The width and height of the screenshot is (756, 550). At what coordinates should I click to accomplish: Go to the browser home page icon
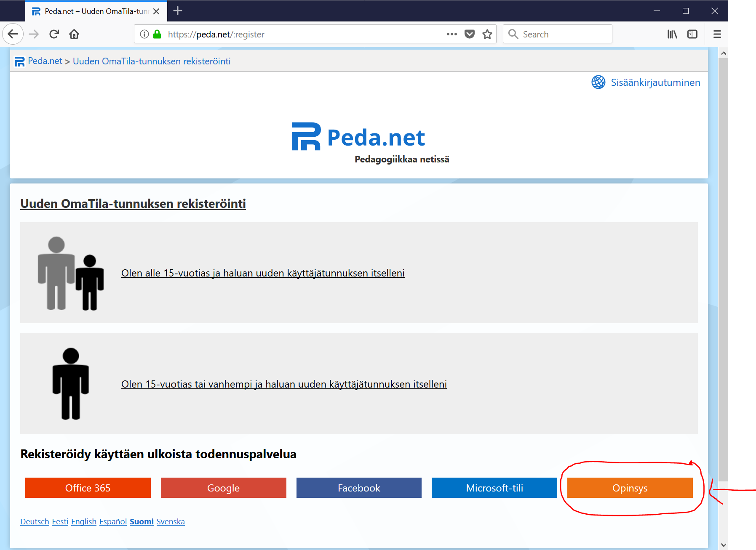pyautogui.click(x=74, y=34)
